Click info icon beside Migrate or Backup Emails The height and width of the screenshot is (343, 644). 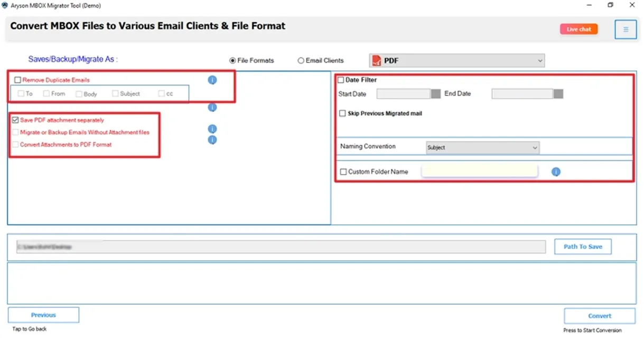(x=212, y=129)
